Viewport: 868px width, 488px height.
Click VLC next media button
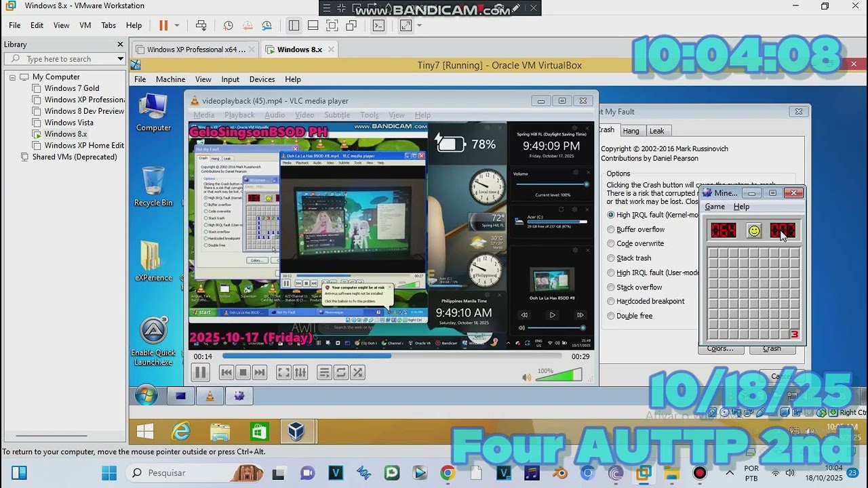pos(260,372)
